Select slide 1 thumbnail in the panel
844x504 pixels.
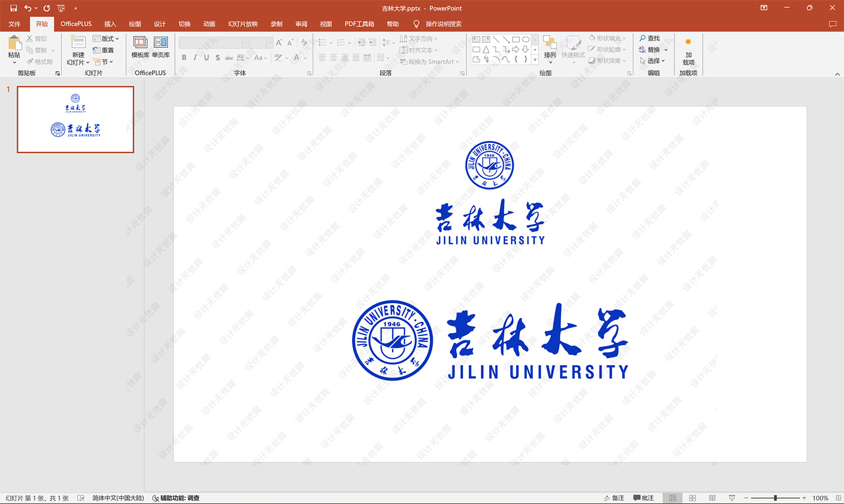tap(75, 119)
